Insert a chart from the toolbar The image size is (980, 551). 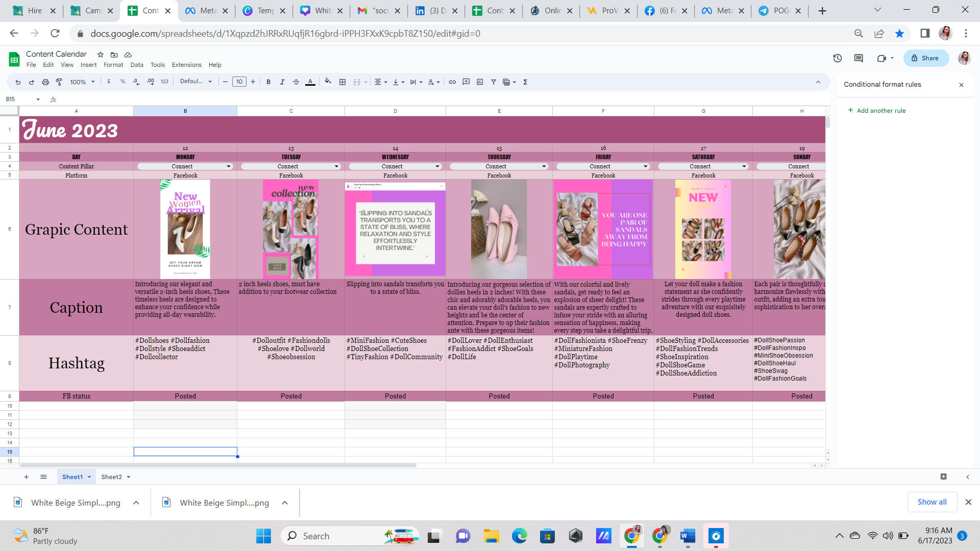click(x=480, y=82)
